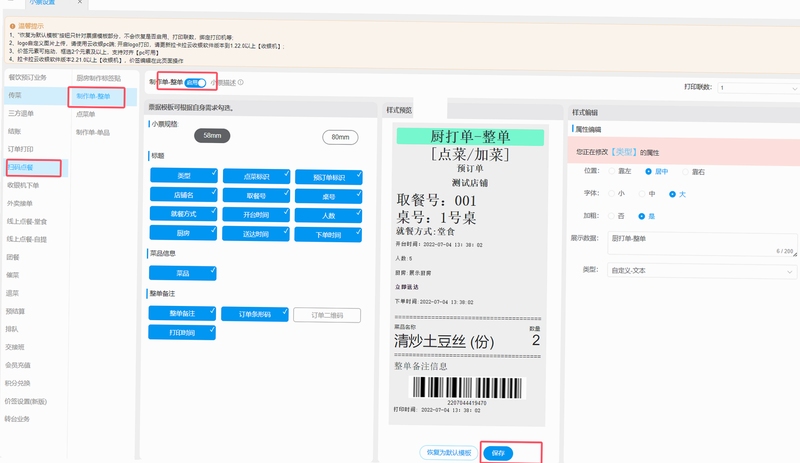Viewport: 800px width, 463px height.
Task: Select 外卖接单 in the sidebar
Action: click(x=20, y=203)
